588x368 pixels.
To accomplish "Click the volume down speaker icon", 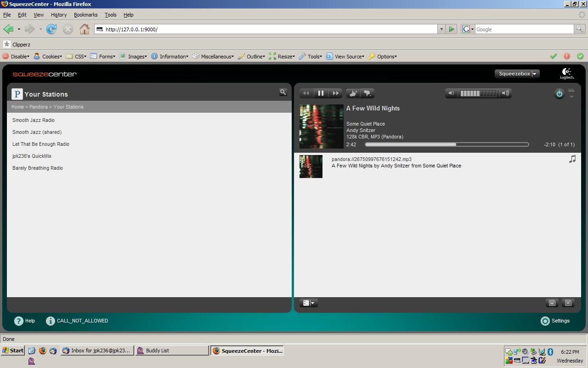I will click(451, 93).
